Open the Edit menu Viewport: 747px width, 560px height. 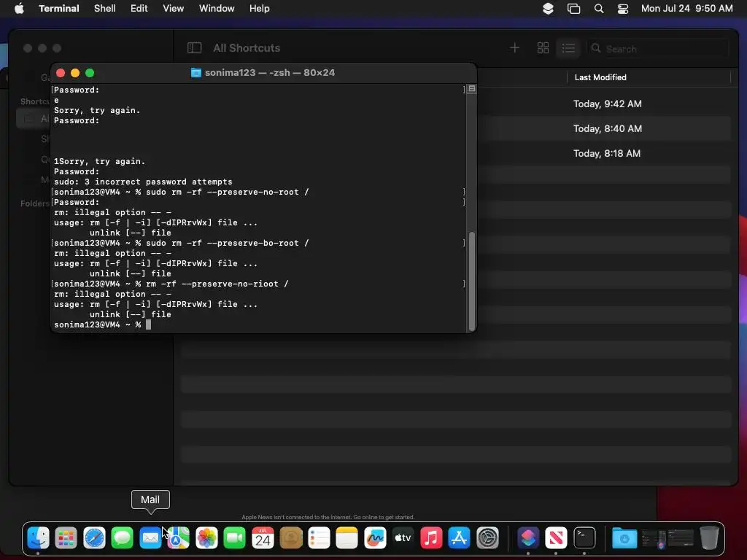coord(139,9)
